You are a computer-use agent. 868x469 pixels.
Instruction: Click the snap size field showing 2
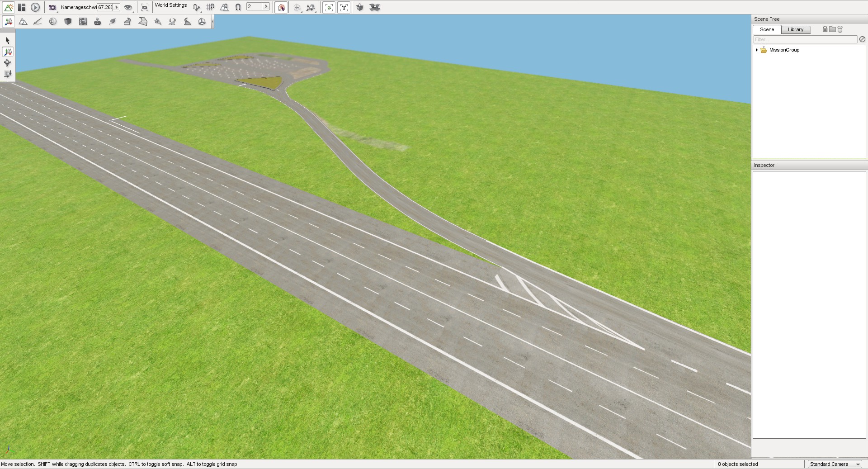255,7
